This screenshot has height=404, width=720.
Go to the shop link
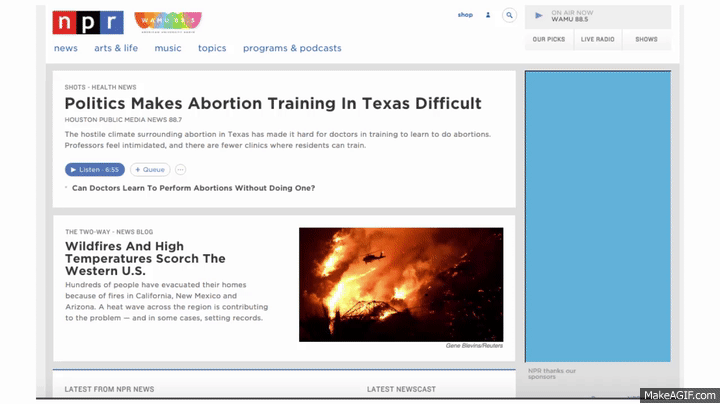[x=465, y=15]
